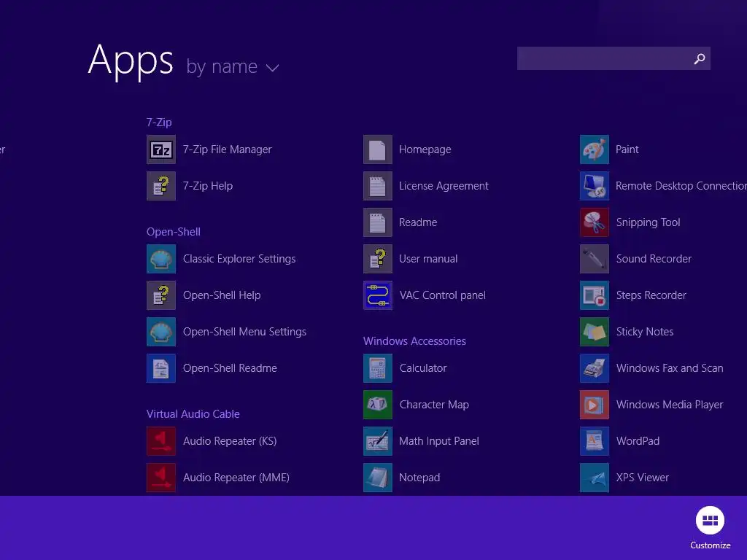The width and height of the screenshot is (747, 560).
Task: Open Windows Fax and Scan icon
Action: point(595,368)
